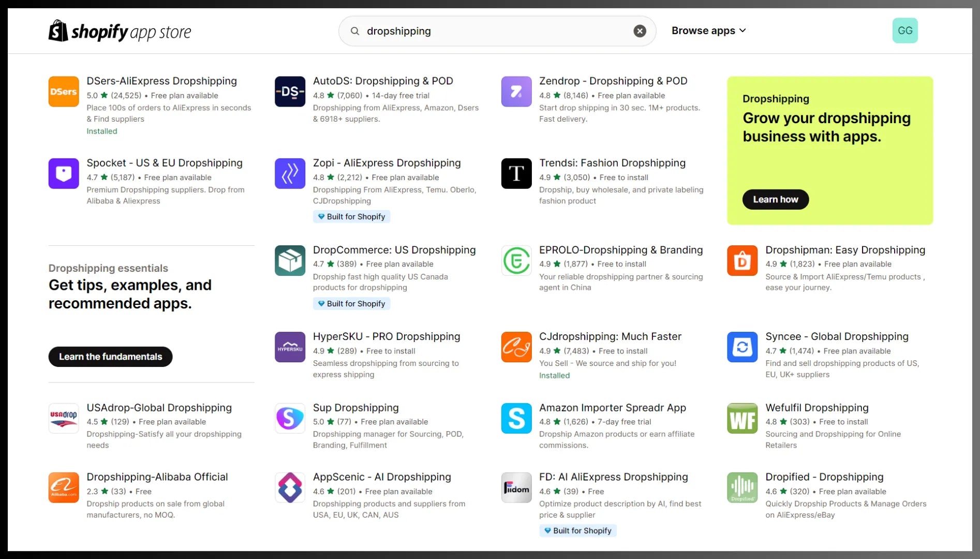The width and height of the screenshot is (980, 559).
Task: Click the Syncee blue app icon
Action: [742, 347]
